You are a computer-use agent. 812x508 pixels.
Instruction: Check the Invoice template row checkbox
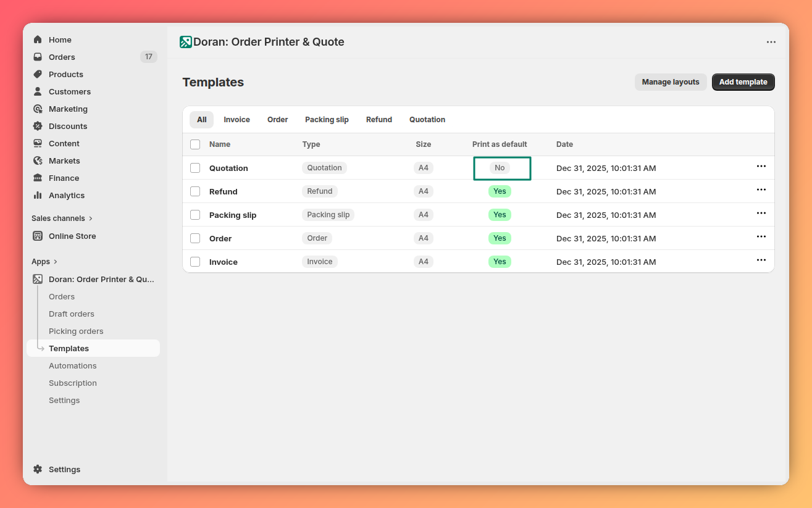pos(195,261)
